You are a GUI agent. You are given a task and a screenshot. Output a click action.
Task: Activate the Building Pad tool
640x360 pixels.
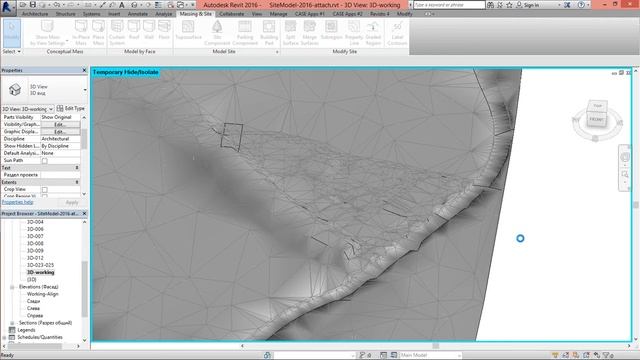click(x=269, y=32)
